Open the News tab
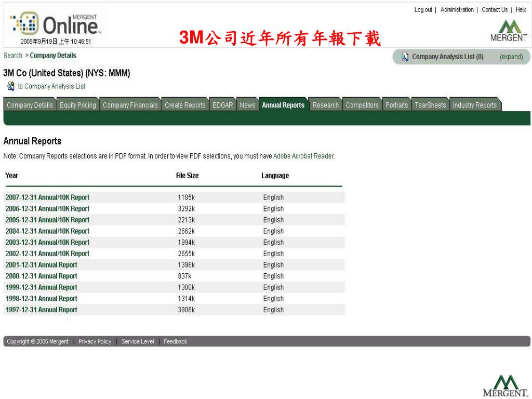The height and width of the screenshot is (399, 532). 247,105
